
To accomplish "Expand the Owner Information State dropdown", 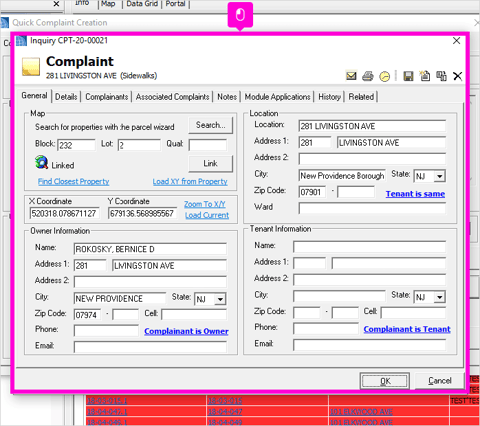I will 220,299.
